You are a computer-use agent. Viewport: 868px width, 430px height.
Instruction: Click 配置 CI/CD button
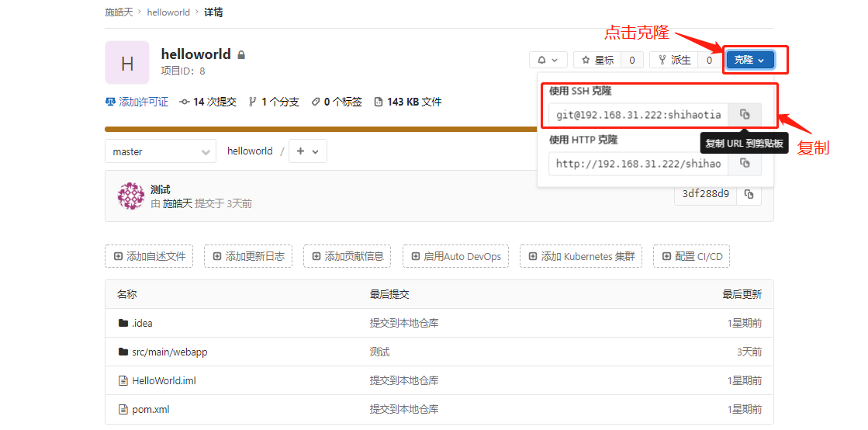[x=691, y=256]
